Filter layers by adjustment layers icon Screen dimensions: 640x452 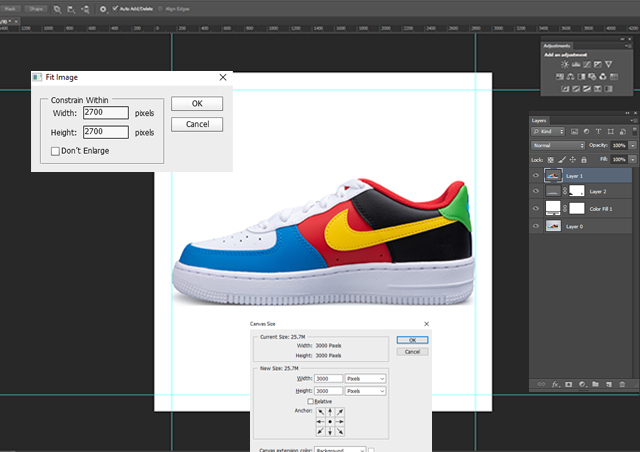point(587,131)
